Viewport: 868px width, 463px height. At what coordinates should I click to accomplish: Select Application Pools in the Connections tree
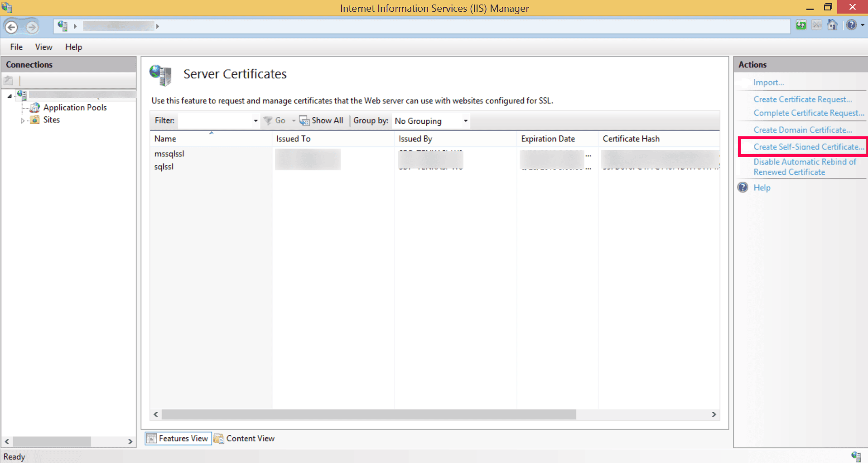(75, 107)
